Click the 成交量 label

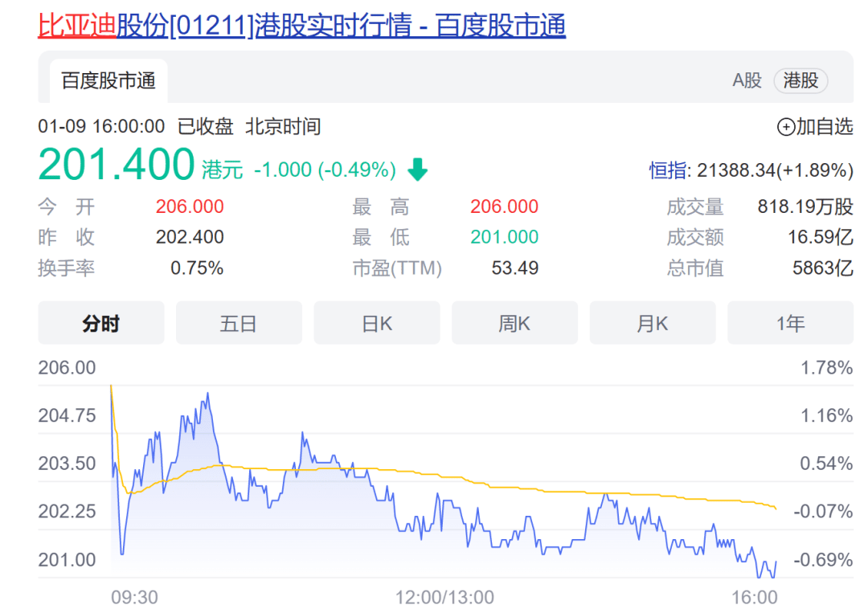tap(695, 206)
